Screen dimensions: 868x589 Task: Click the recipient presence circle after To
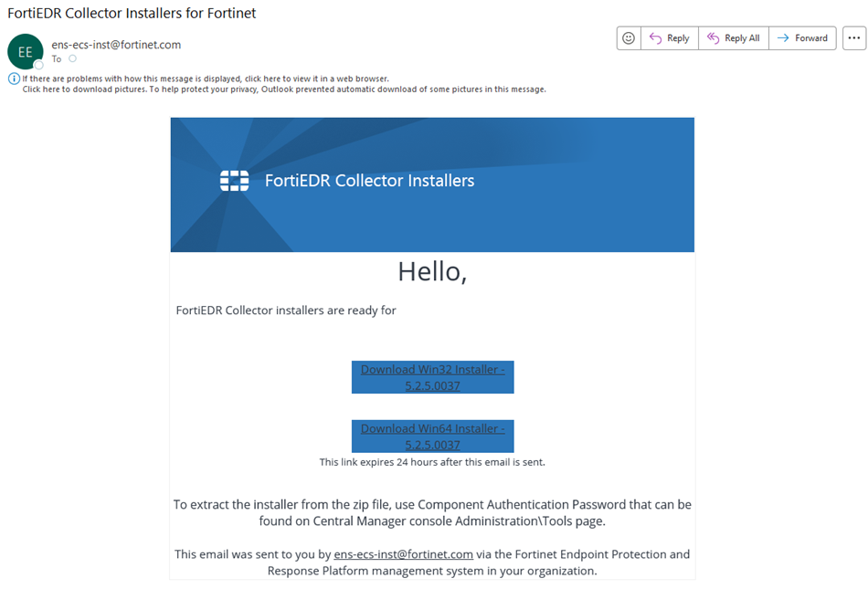click(72, 59)
